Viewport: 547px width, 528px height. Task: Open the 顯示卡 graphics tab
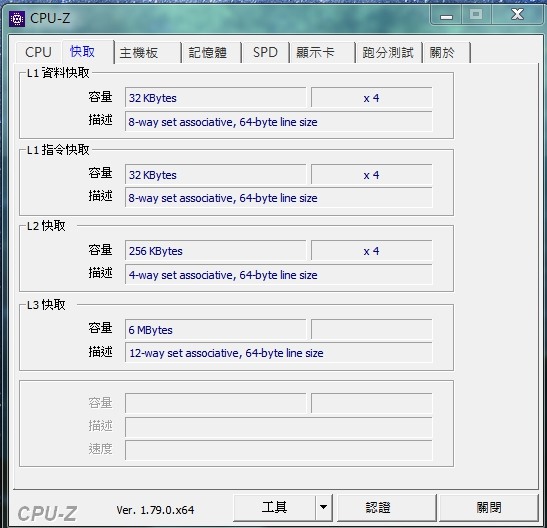[322, 53]
